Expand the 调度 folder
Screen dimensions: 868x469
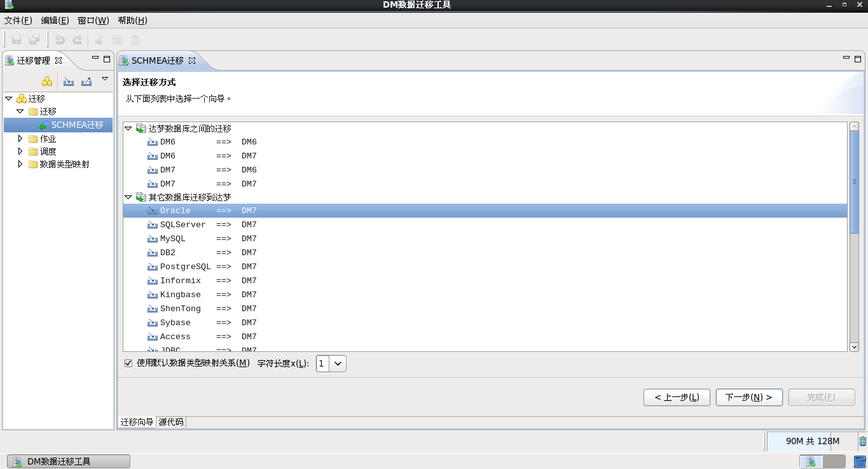click(x=20, y=151)
